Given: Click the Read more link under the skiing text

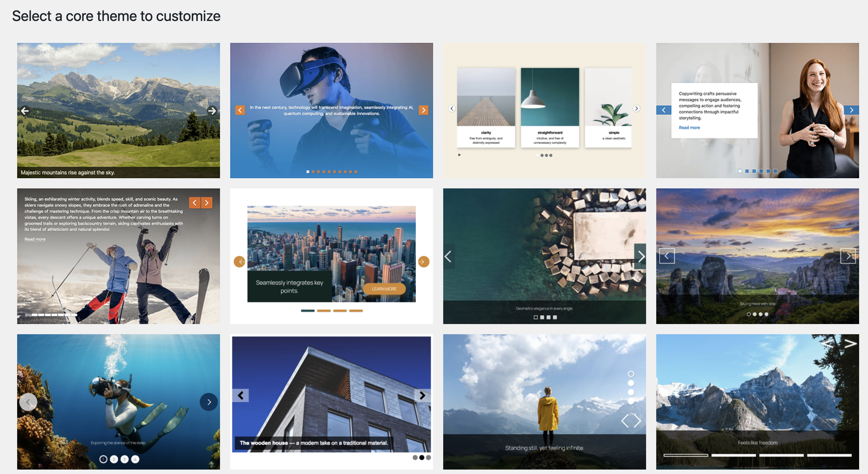Looking at the screenshot, I should point(35,239).
